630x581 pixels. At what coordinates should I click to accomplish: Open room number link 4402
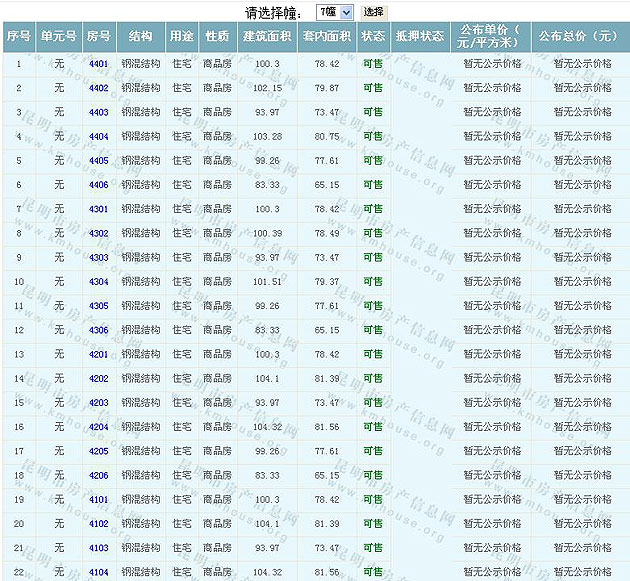coord(98,88)
